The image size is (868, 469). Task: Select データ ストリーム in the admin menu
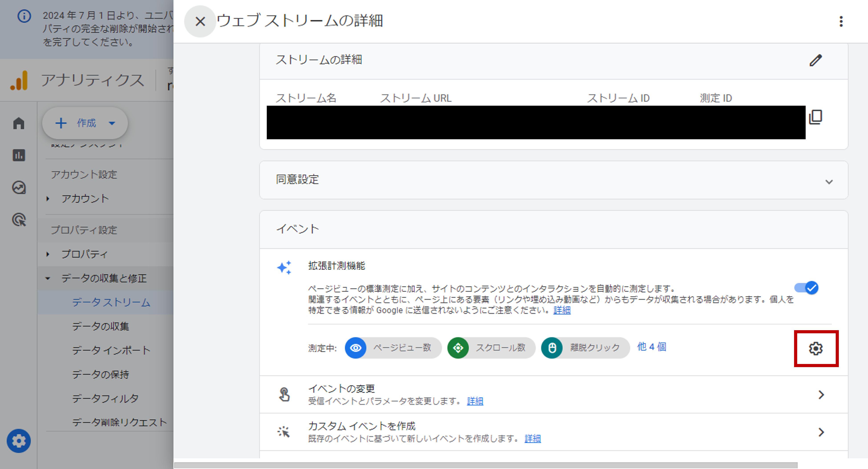[111, 302]
